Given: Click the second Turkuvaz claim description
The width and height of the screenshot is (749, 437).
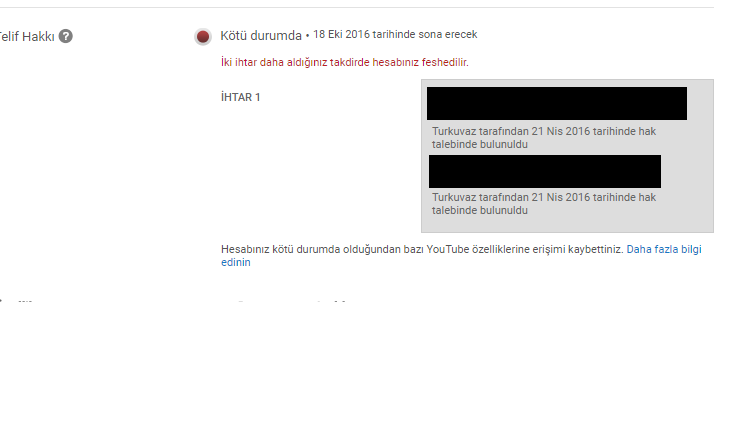Looking at the screenshot, I should [544, 203].
